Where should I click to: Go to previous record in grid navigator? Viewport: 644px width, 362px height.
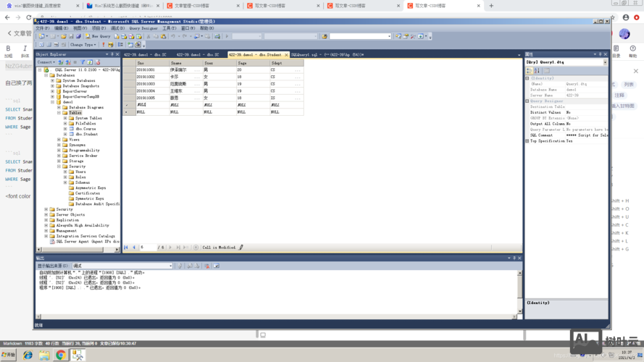[134, 248]
